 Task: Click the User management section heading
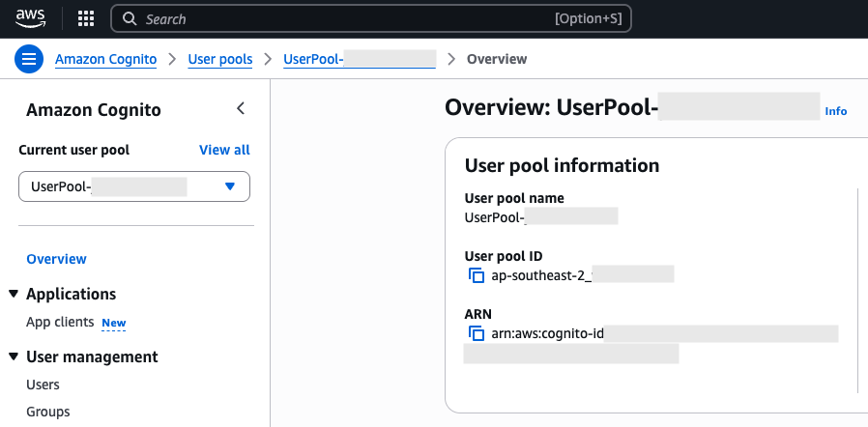pyautogui.click(x=92, y=356)
